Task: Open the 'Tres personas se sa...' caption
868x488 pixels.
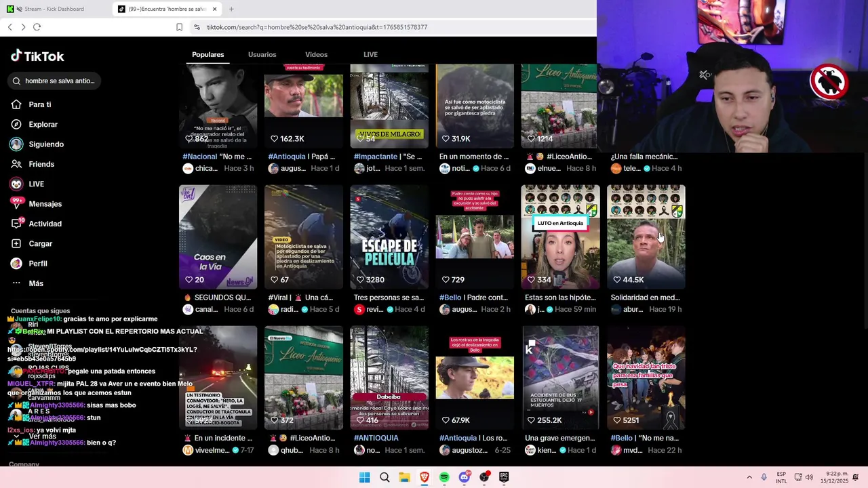Action: pos(389,298)
